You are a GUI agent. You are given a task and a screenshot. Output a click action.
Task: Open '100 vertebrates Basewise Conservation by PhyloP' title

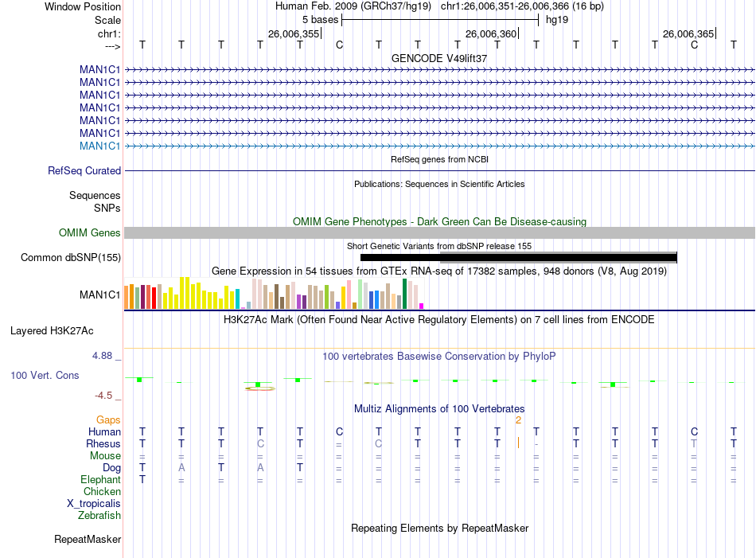pos(439,357)
